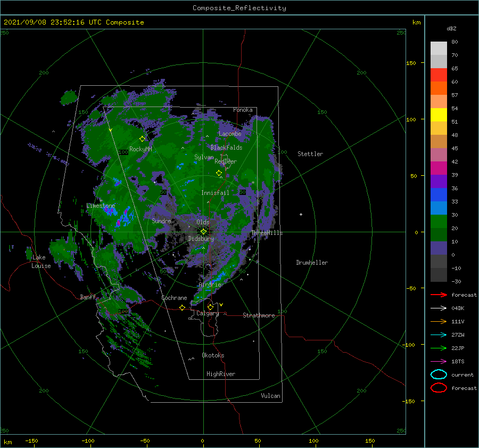Click the HighRiver city label
Image resolution: width=479 pixels, height=448 pixels.
pyautogui.click(x=221, y=374)
